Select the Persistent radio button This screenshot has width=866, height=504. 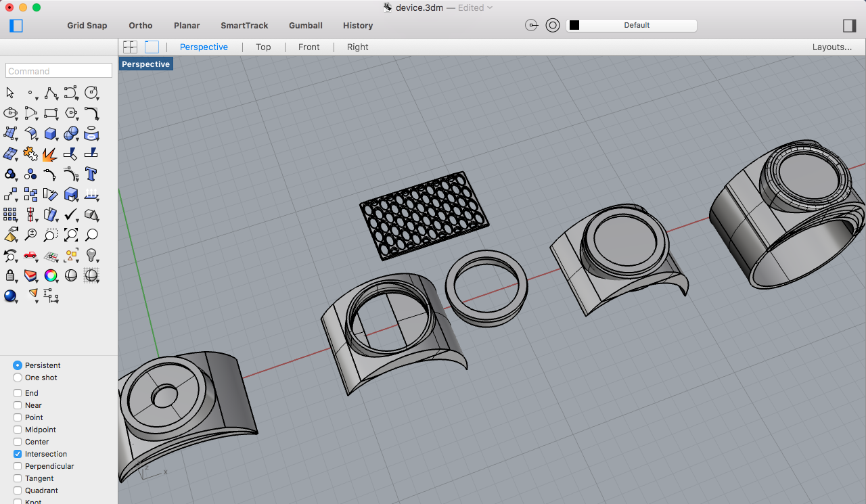[x=18, y=365]
